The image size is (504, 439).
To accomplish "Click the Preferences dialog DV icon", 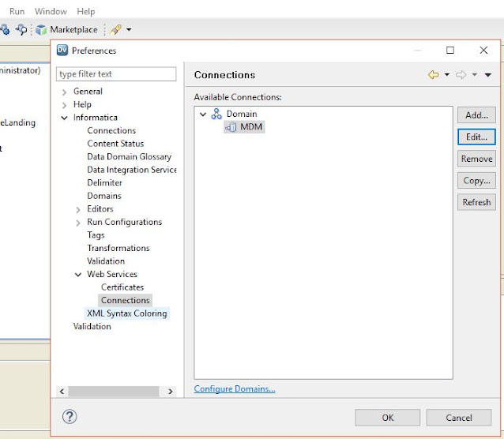I will coord(62,51).
